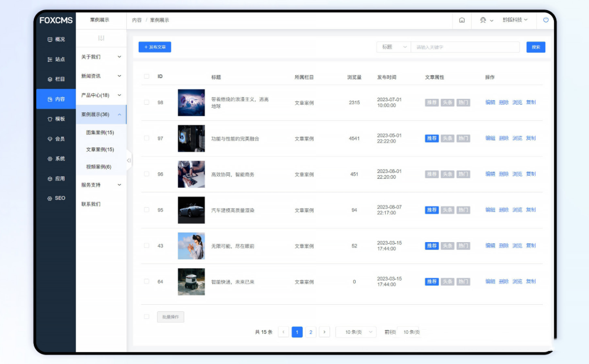This screenshot has width=589, height=364.
Task: Collapse the category panel with arrow handle
Action: [x=129, y=160]
